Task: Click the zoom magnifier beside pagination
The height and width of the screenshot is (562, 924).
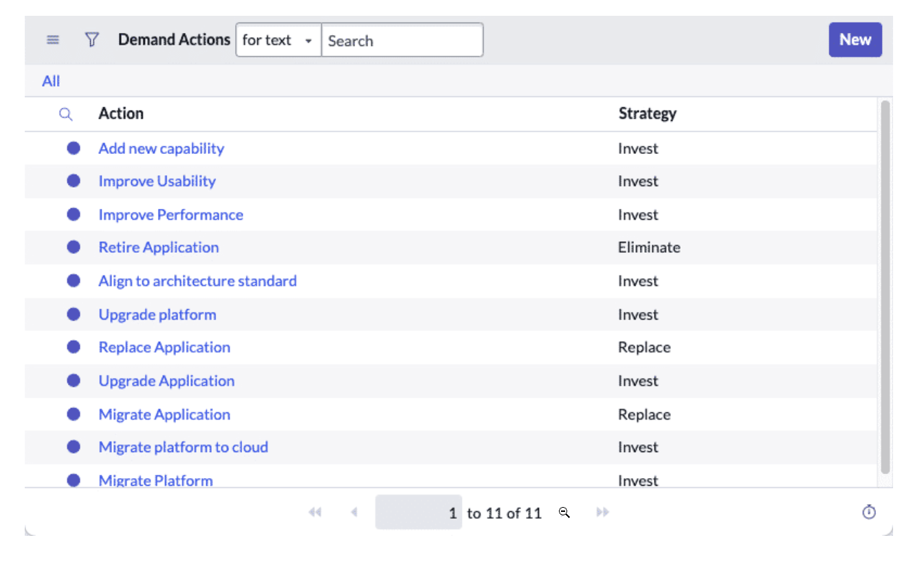Action: (564, 513)
